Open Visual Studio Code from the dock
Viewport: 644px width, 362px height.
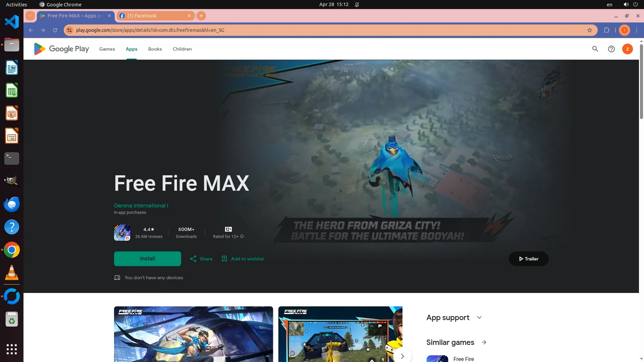(12, 22)
